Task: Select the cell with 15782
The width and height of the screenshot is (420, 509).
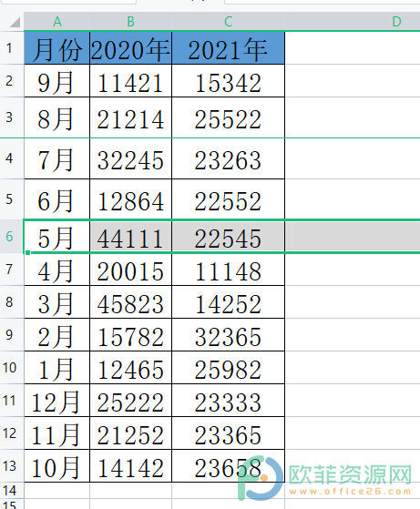Action: [130, 335]
